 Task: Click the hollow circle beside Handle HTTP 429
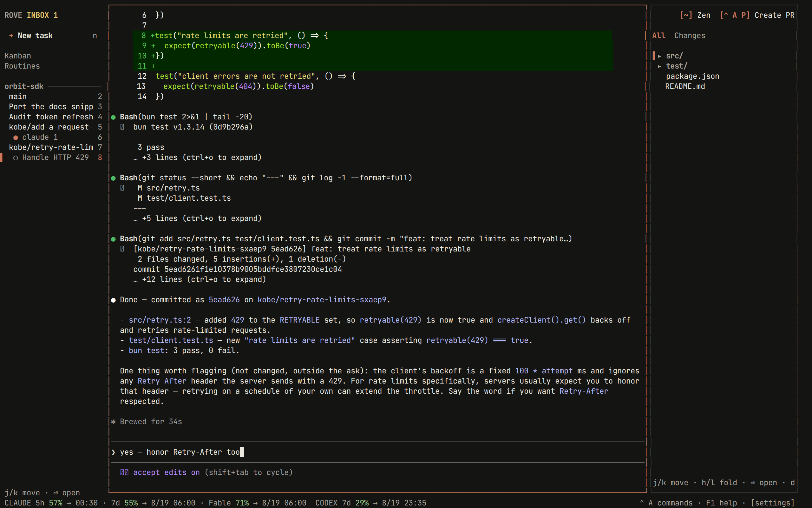tap(16, 157)
